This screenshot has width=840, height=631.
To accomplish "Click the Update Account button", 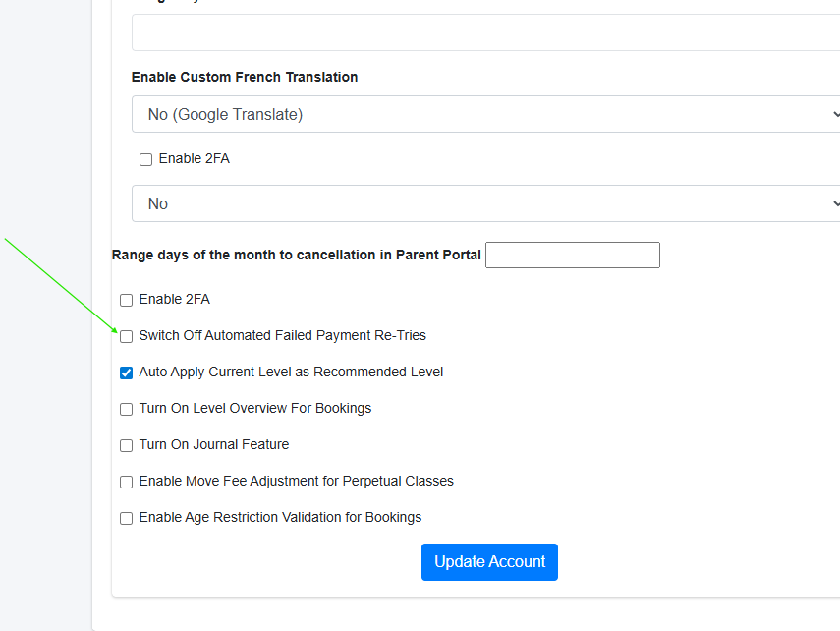I will [x=489, y=562].
